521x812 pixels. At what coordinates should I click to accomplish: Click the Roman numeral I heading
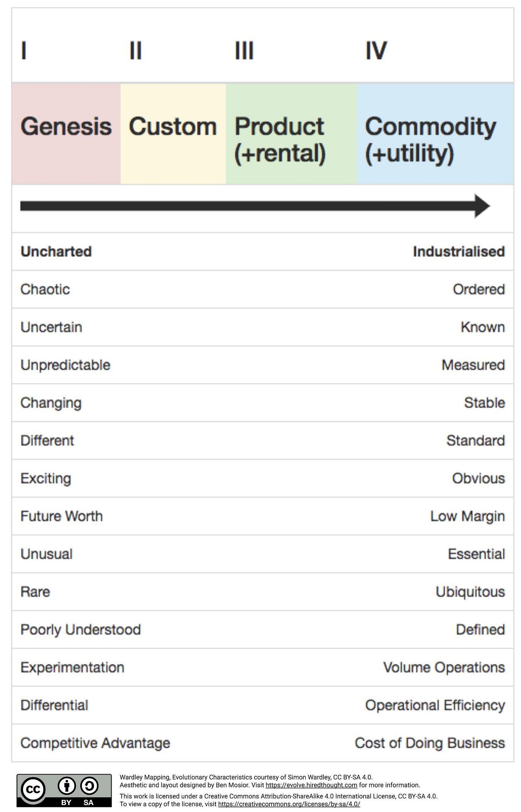pyautogui.click(x=24, y=50)
